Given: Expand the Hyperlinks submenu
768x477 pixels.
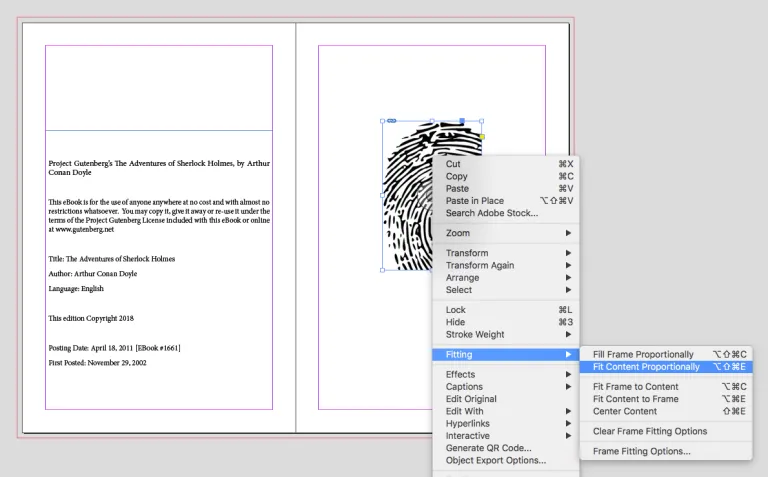Looking at the screenshot, I should (505, 424).
